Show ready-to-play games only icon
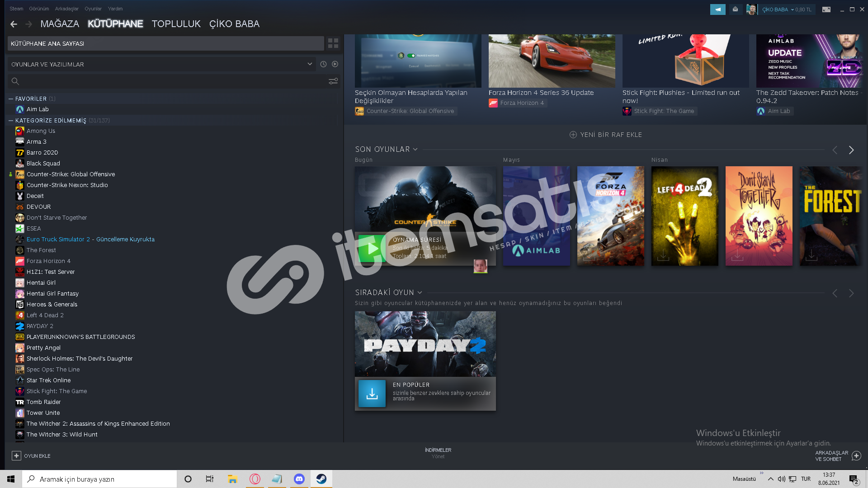The image size is (868, 488). click(x=335, y=64)
